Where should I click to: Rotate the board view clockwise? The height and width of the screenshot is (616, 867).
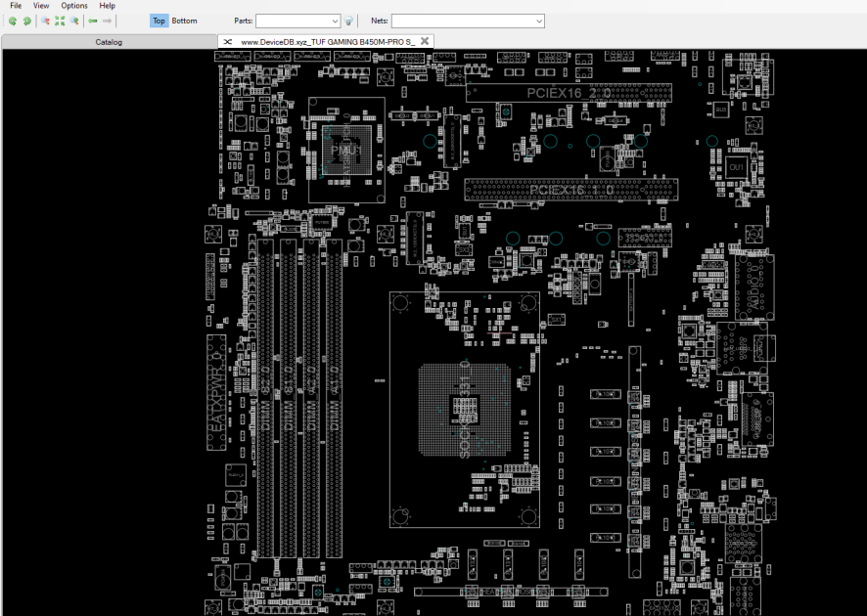26,21
